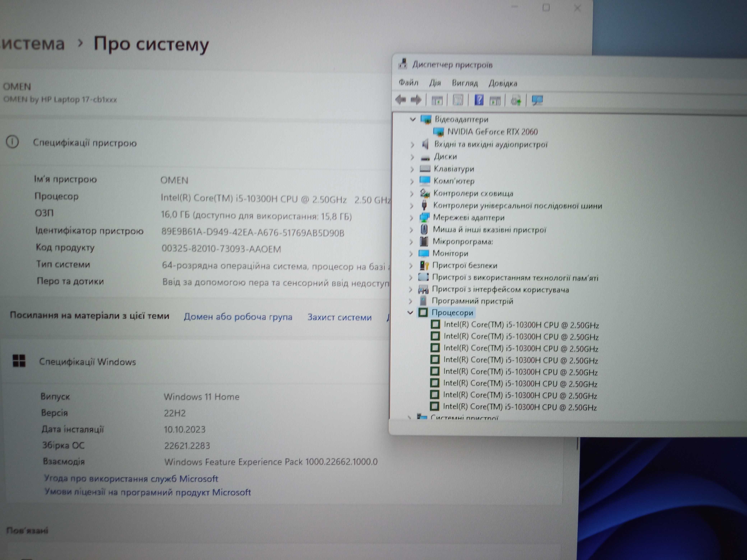Expand Контролери сховища chevron
The width and height of the screenshot is (747, 560).
click(x=412, y=193)
